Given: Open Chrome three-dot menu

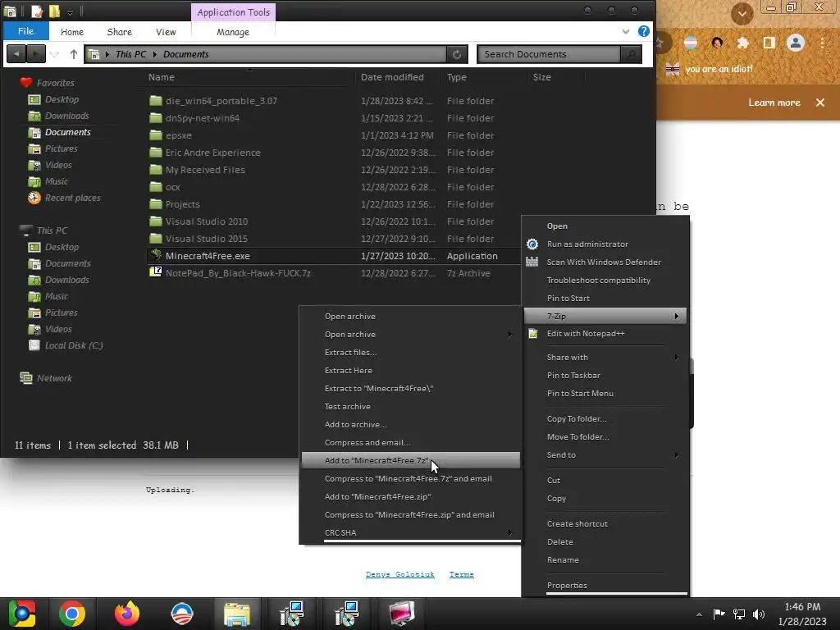Looking at the screenshot, I should pyautogui.click(x=822, y=43).
